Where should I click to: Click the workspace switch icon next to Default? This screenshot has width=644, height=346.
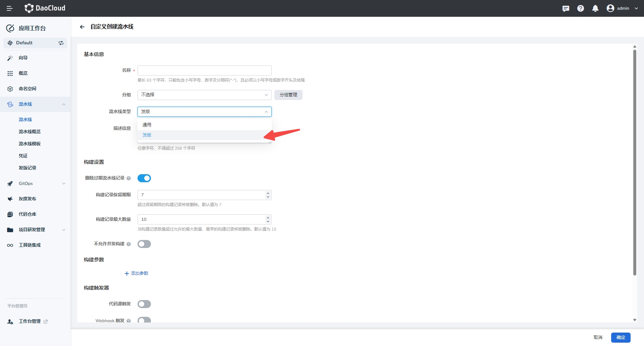[61, 43]
